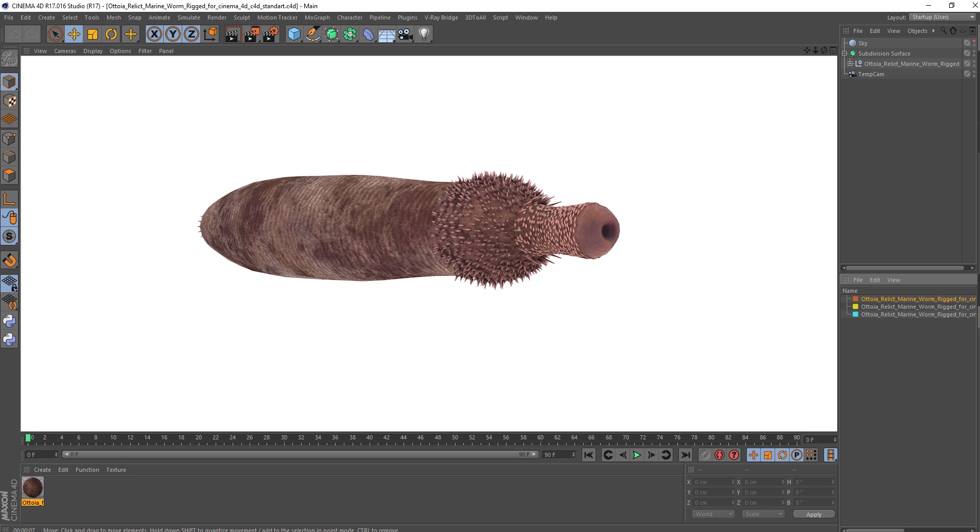Expand Object Manager extra menus arrow

point(933,31)
